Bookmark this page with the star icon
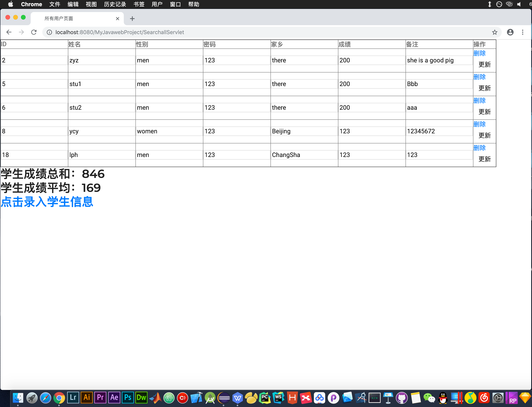The height and width of the screenshot is (407, 532). pyautogui.click(x=495, y=32)
